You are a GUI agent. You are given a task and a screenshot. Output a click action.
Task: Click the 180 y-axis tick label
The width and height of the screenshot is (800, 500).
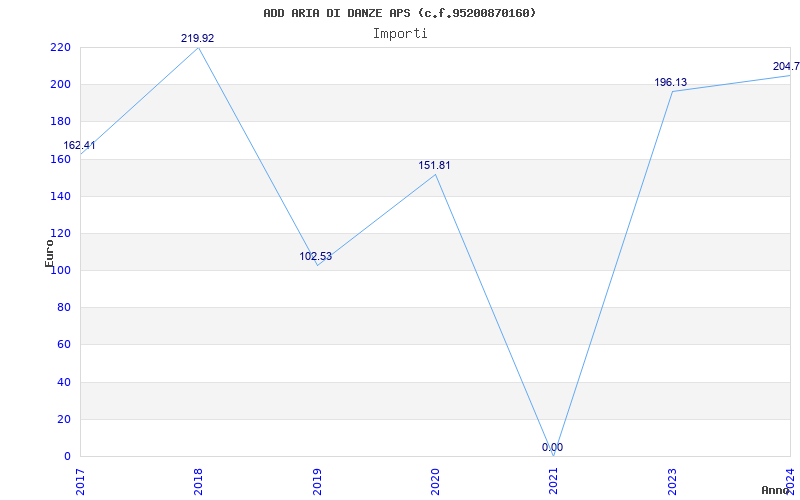tap(60, 122)
